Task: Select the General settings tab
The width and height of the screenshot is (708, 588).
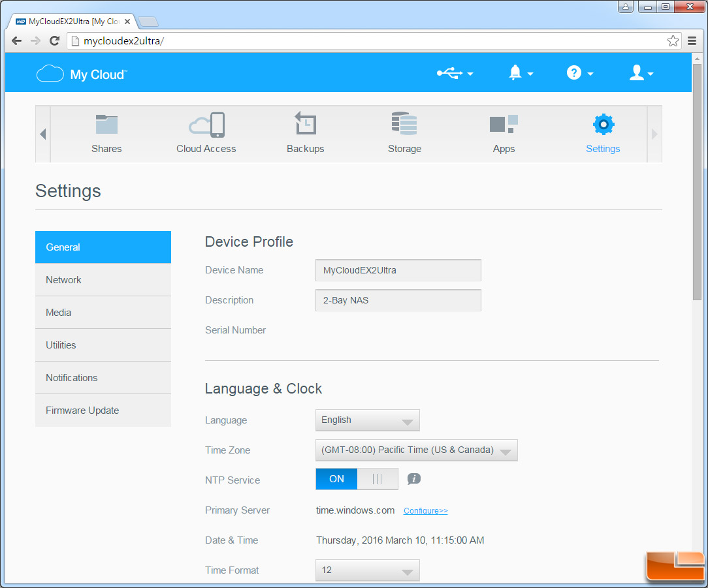Action: tap(103, 247)
